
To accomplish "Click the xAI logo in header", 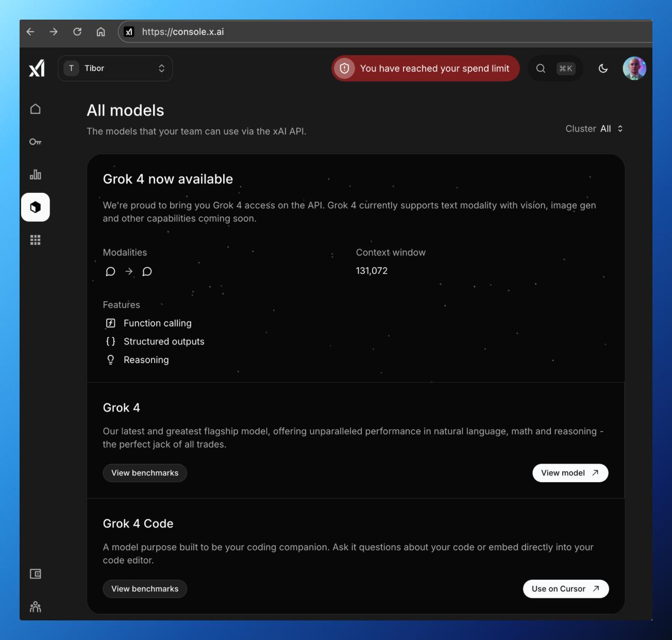I will tap(37, 68).
